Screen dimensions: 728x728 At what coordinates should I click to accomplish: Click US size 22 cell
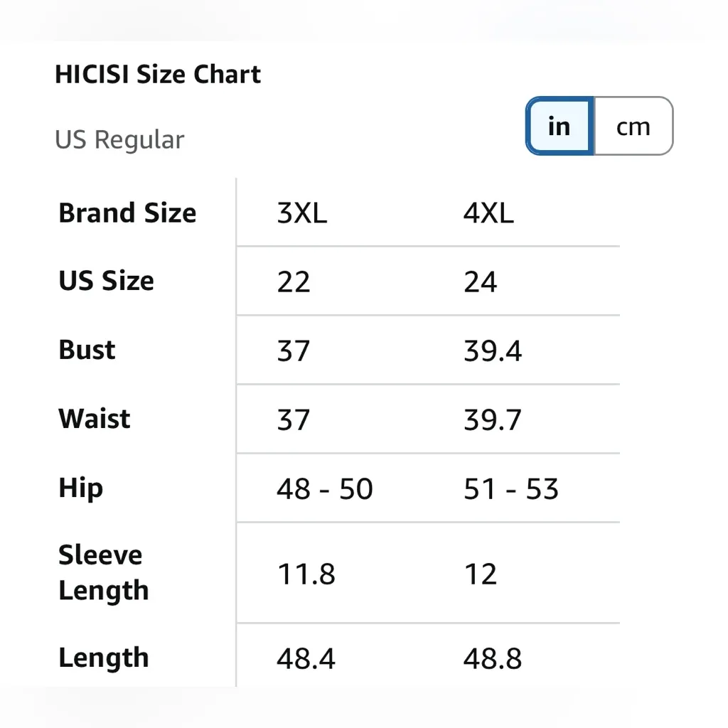pyautogui.click(x=294, y=282)
